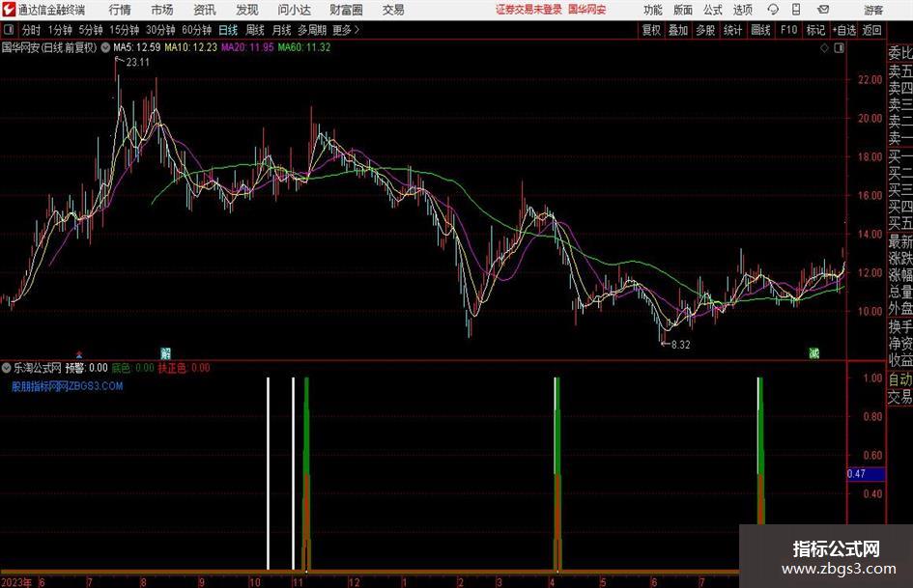913x588 pixels.
Task: Click the 股朋指标网 ZBGS3.COM link text
Action: coord(68,386)
